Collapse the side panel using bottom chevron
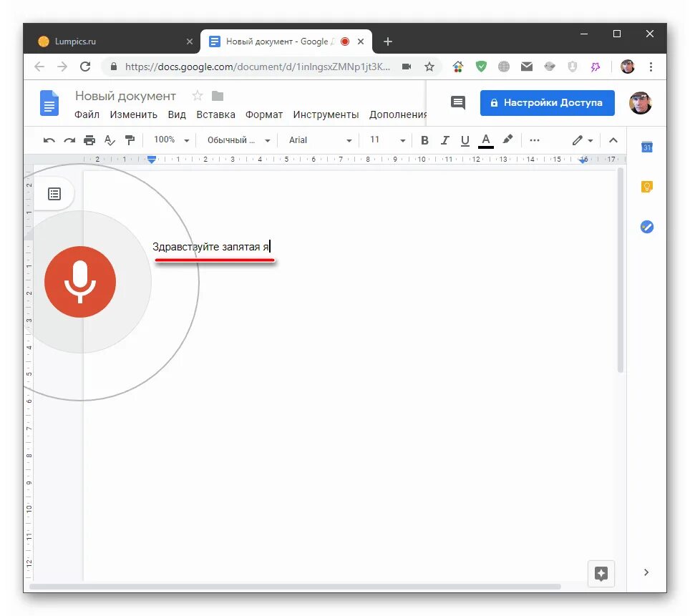This screenshot has width=690, height=616. click(x=646, y=572)
